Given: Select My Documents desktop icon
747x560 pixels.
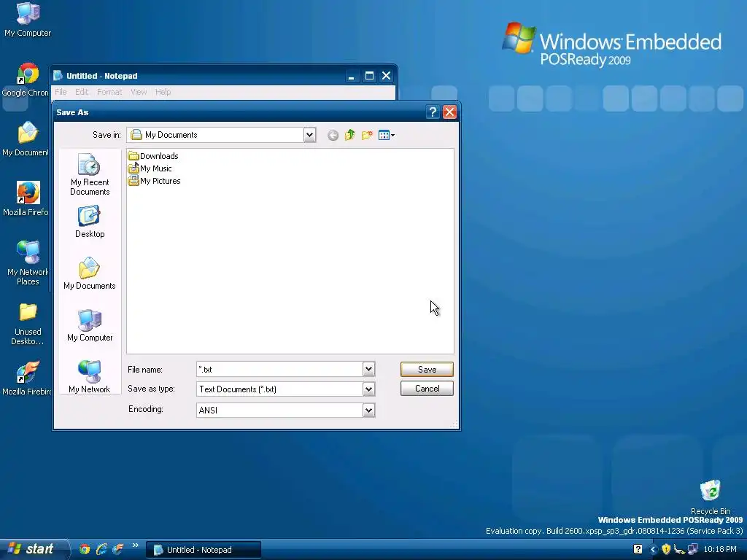Looking at the screenshot, I should [26, 139].
